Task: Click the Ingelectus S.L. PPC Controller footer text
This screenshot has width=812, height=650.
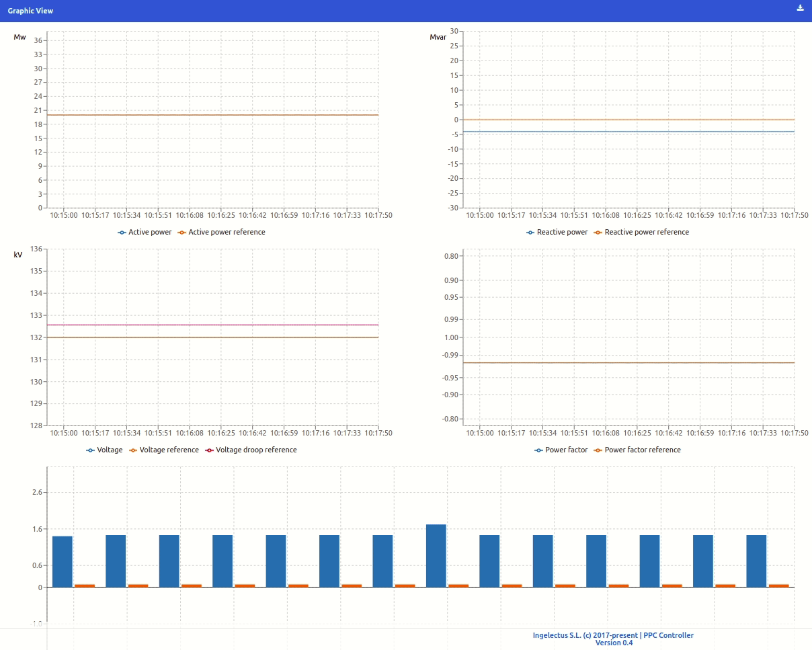Action: click(613, 635)
